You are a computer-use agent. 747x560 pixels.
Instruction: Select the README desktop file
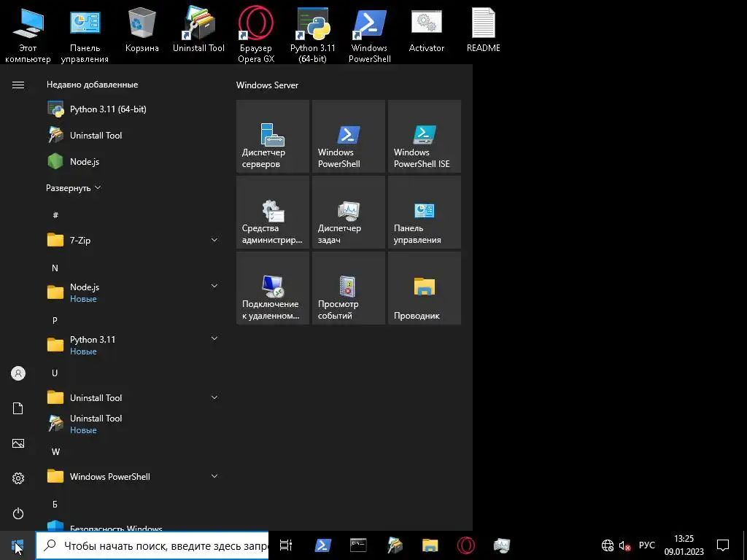(x=484, y=29)
